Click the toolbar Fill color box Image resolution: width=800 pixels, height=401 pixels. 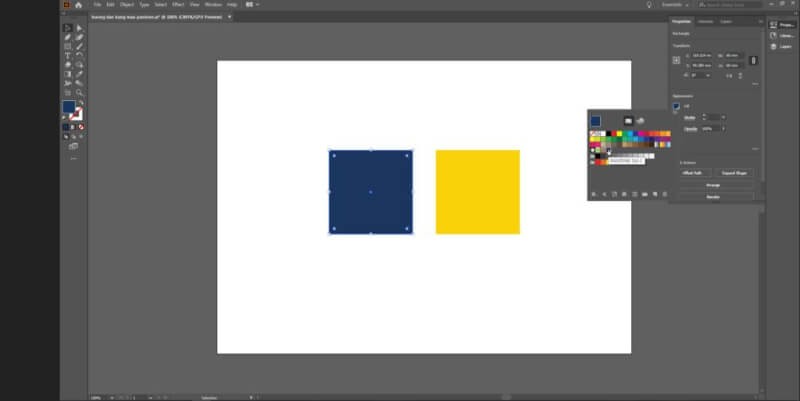point(69,106)
